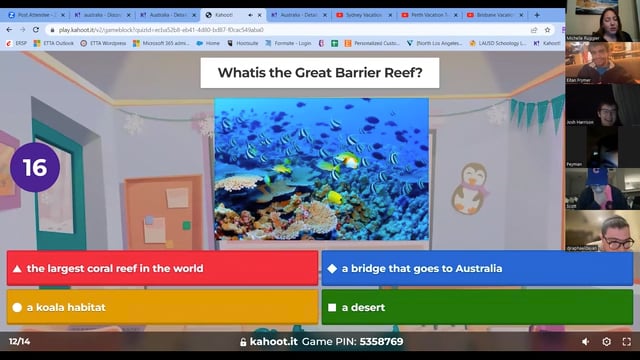Open the ETTA Wordpress bookmark

coord(103,43)
